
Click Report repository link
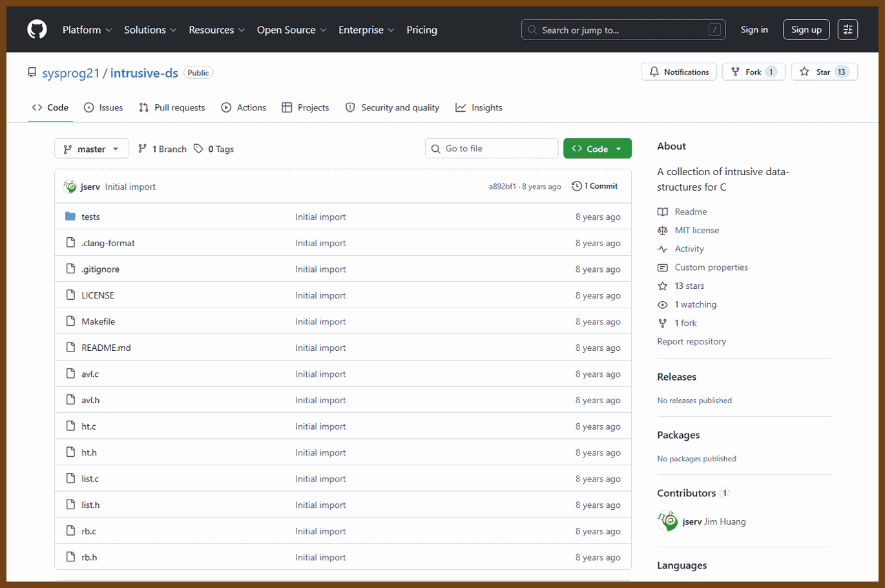point(691,342)
